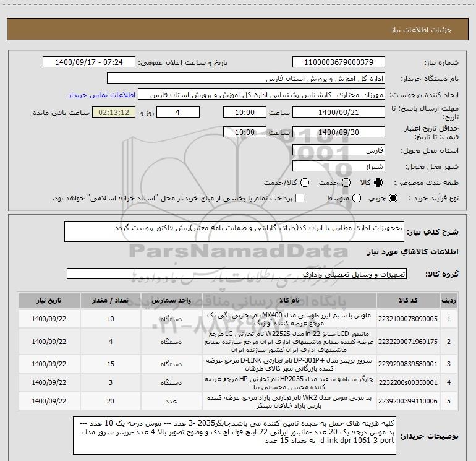Click the MX400 laser mouse item name
The width and height of the screenshot is (476, 461).
point(289,319)
